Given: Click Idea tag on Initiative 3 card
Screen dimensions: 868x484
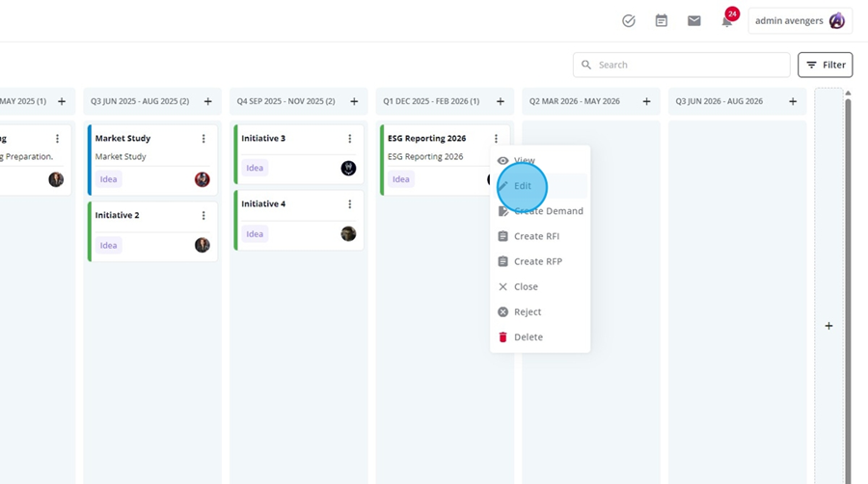Looking at the screenshot, I should click(255, 168).
